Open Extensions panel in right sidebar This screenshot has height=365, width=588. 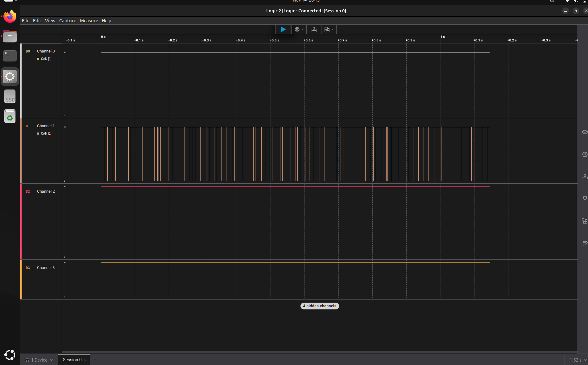584,221
